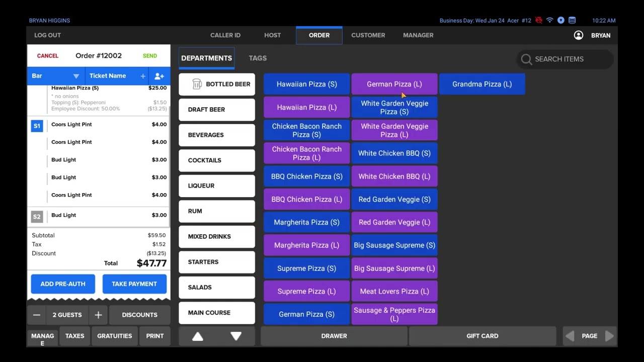Add Meat Lovers Pizza (L)
This screenshot has width=644, height=362.
(x=394, y=291)
